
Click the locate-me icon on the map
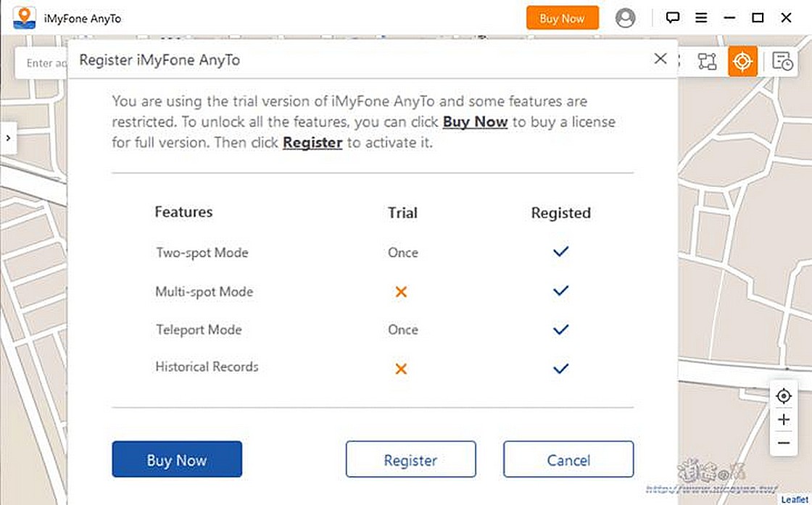784,396
